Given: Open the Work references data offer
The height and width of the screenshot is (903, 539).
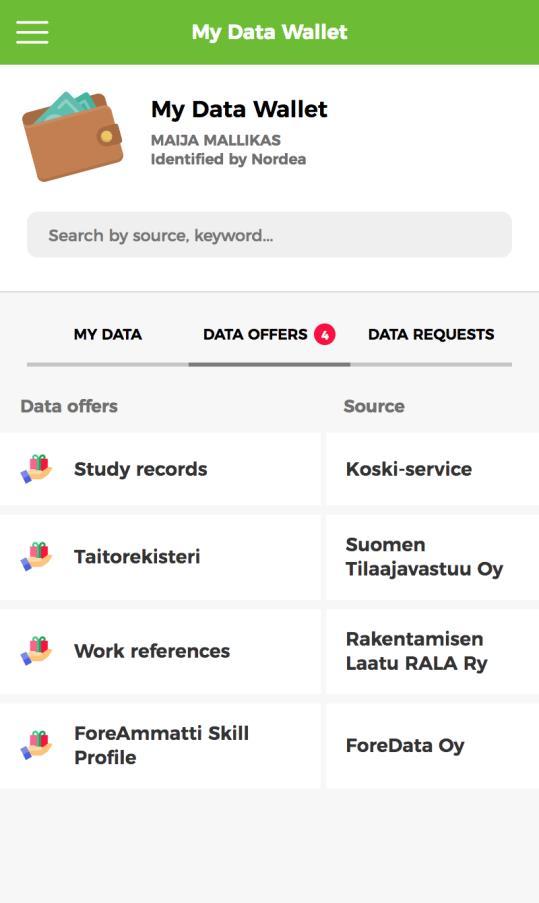Looking at the screenshot, I should pyautogui.click(x=160, y=651).
